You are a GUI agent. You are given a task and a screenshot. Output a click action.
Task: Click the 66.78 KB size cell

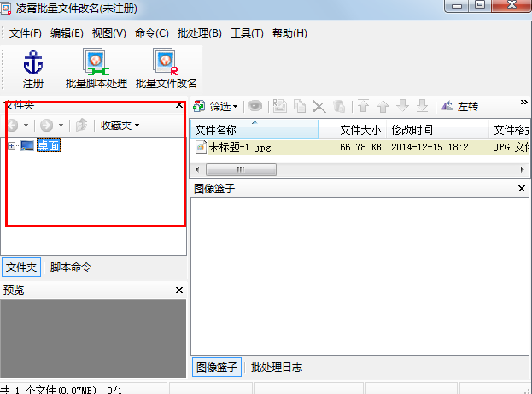tap(360, 147)
